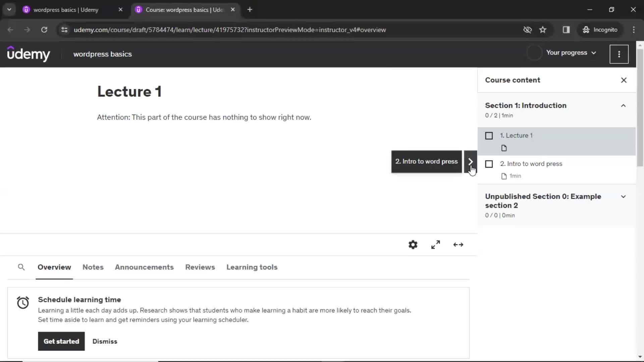The height and width of the screenshot is (362, 644).
Task: Click the horizontal resize icon
Action: coord(458,244)
